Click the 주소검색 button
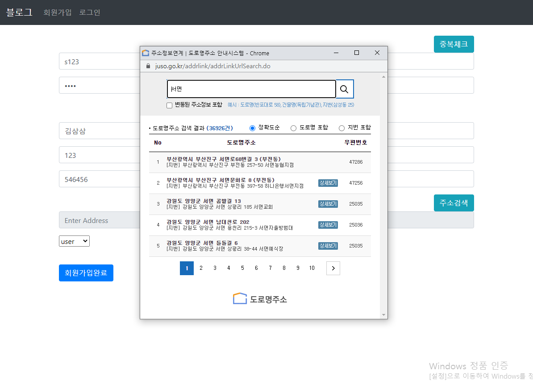The height and width of the screenshot is (392, 533). 454,202
